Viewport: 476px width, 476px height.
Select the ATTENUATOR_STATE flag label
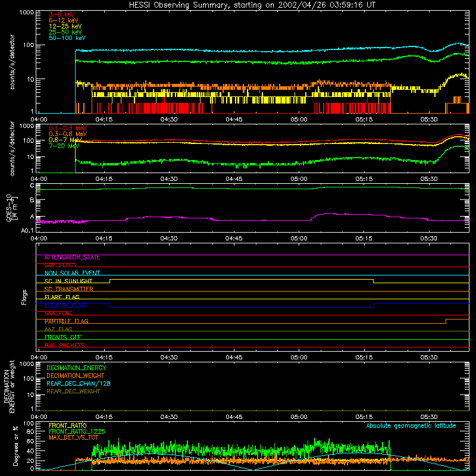[72, 258]
